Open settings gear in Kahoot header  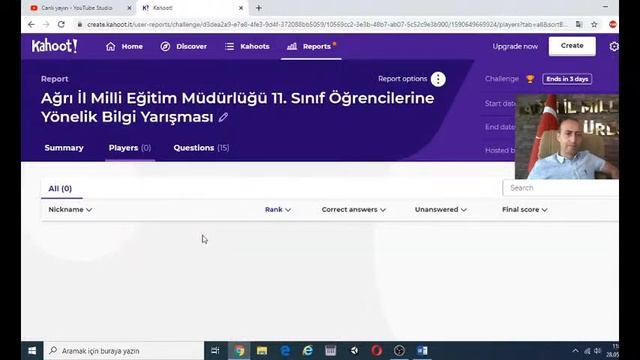pos(613,47)
